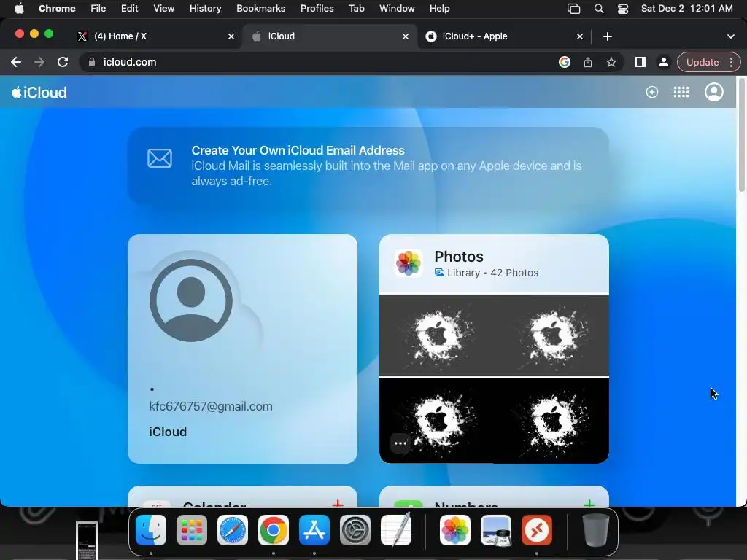This screenshot has width=747, height=560.
Task: Go back with Chrome's back arrow
Action: [16, 62]
